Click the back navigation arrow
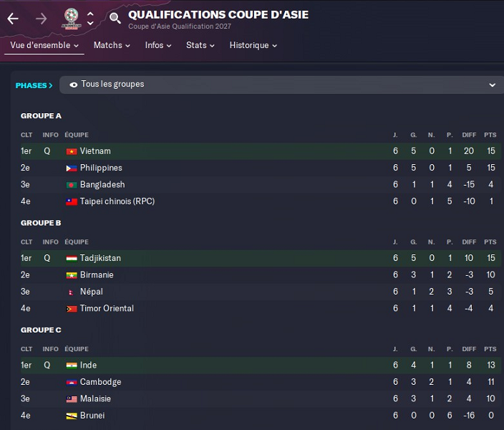504x430 pixels. pyautogui.click(x=13, y=19)
